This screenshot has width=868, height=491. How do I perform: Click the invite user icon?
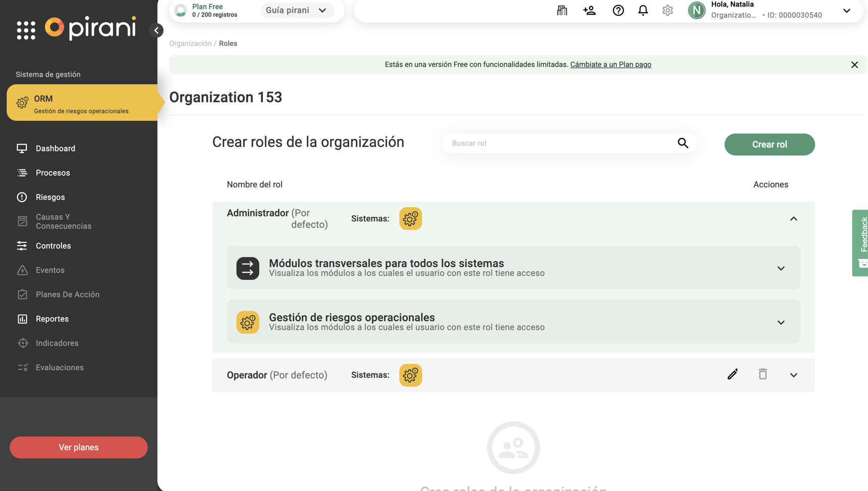(589, 10)
